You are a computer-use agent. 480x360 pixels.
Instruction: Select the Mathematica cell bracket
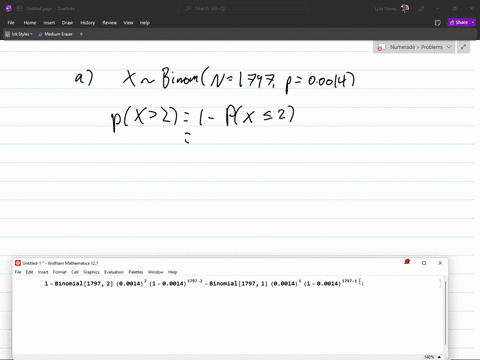[x=440, y=283]
